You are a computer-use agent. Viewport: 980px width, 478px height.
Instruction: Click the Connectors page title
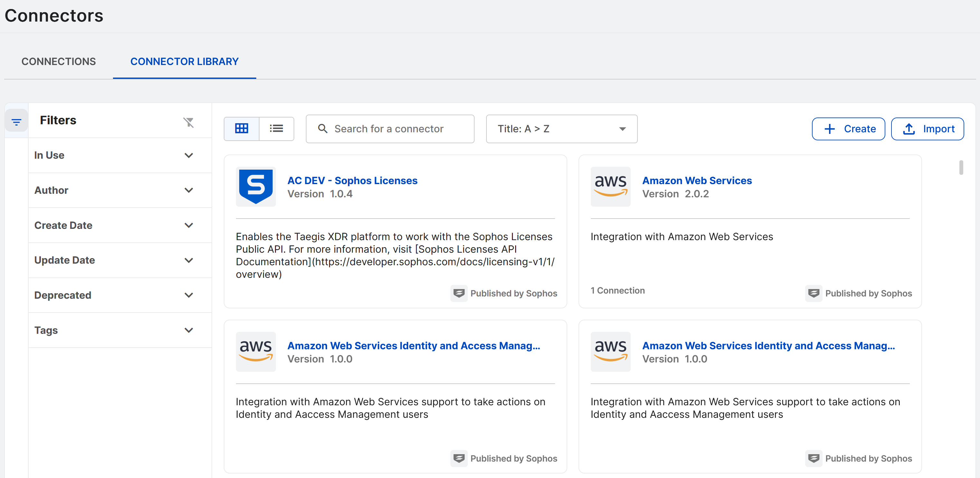coord(54,15)
